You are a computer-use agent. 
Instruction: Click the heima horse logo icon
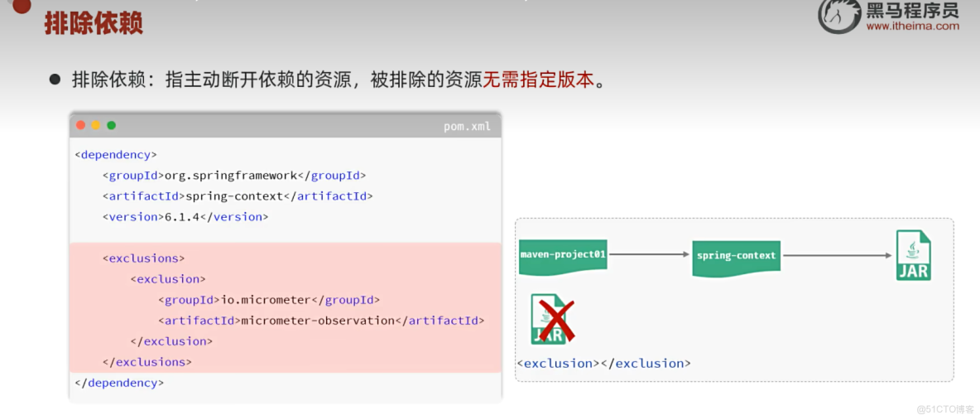coord(839,17)
